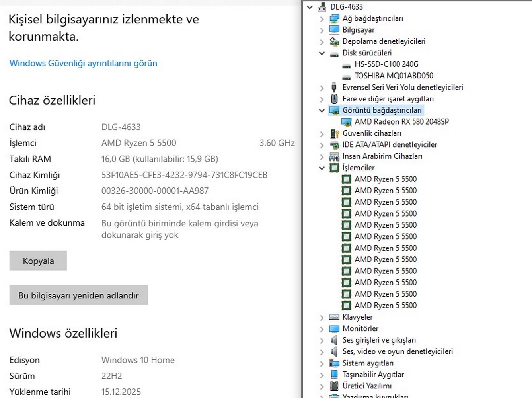
Task: Click the AMD Radeon RX 580 icon
Action: coord(347,122)
